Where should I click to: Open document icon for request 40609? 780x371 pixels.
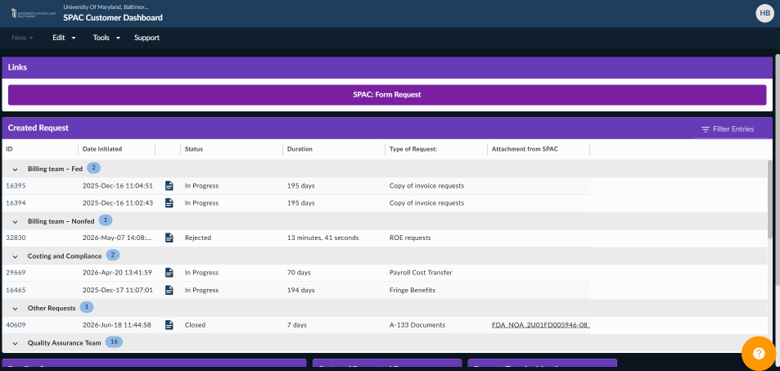tap(169, 325)
